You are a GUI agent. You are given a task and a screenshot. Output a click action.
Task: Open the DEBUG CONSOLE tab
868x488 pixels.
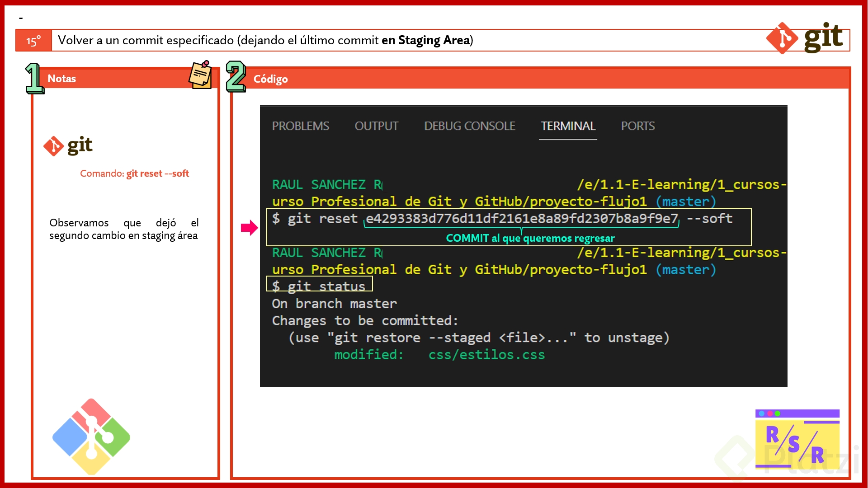pos(469,126)
